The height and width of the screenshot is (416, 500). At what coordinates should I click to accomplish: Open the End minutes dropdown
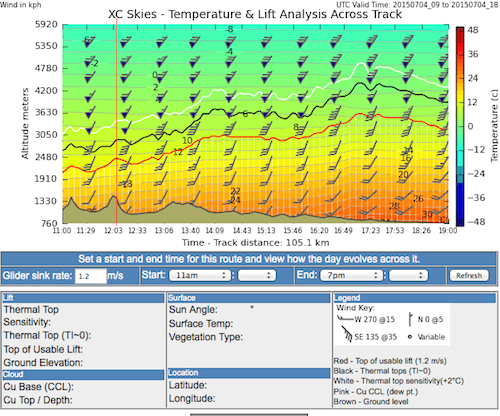[x=408, y=275]
